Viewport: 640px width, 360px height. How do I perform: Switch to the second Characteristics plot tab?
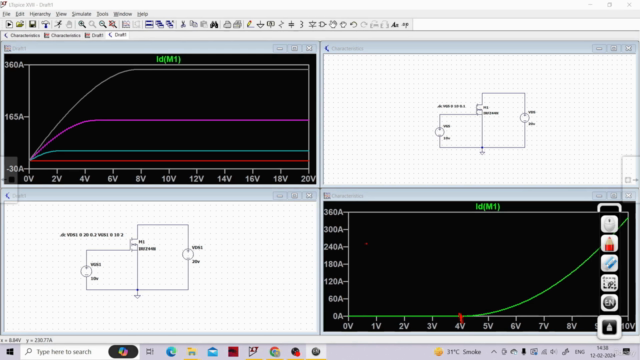[x=62, y=36]
